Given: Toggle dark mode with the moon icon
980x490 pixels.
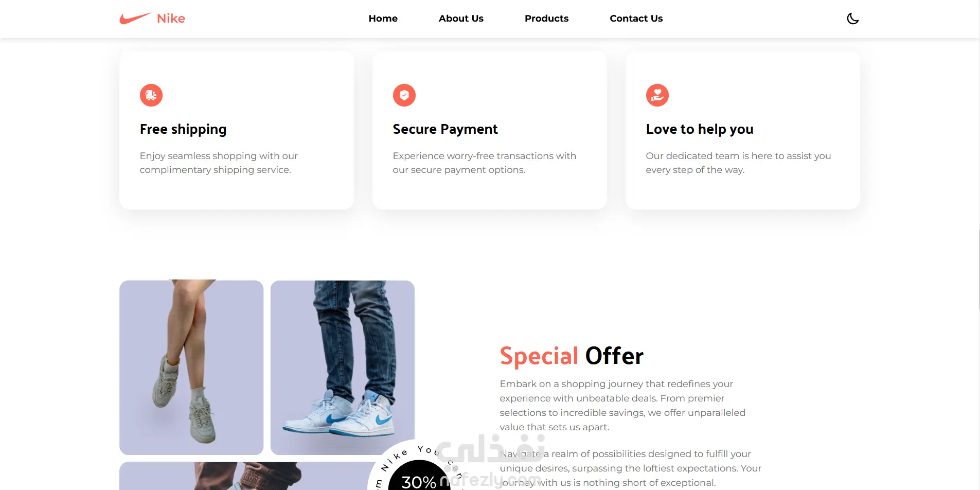Looking at the screenshot, I should click(x=852, y=19).
